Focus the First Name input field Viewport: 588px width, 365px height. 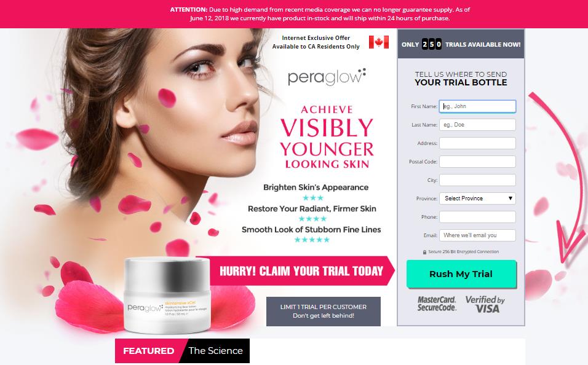coord(477,106)
